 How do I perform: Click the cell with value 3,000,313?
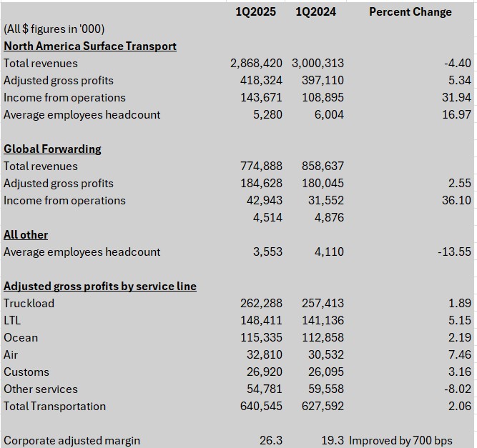[x=318, y=63]
